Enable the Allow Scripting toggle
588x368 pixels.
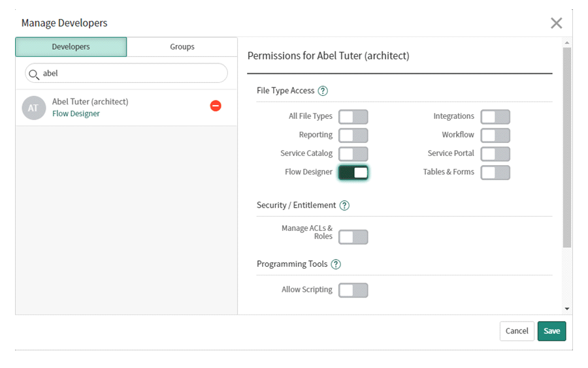point(353,290)
